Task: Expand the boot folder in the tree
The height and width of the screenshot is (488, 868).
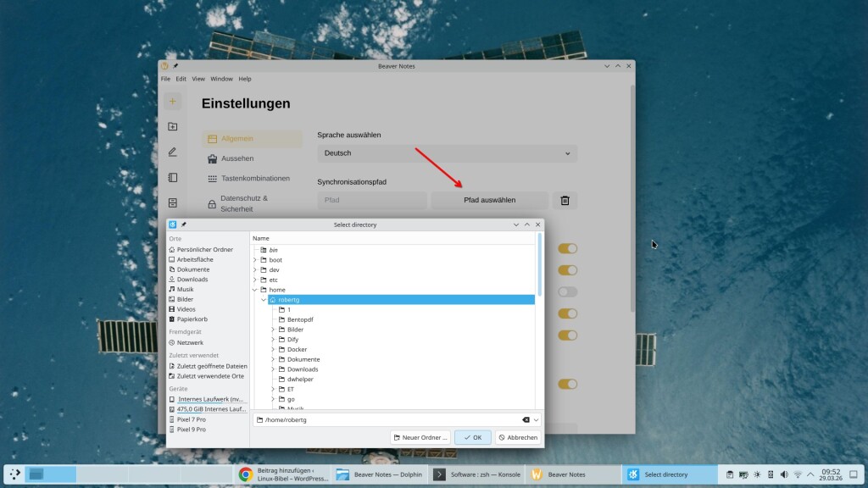Action: 254,260
